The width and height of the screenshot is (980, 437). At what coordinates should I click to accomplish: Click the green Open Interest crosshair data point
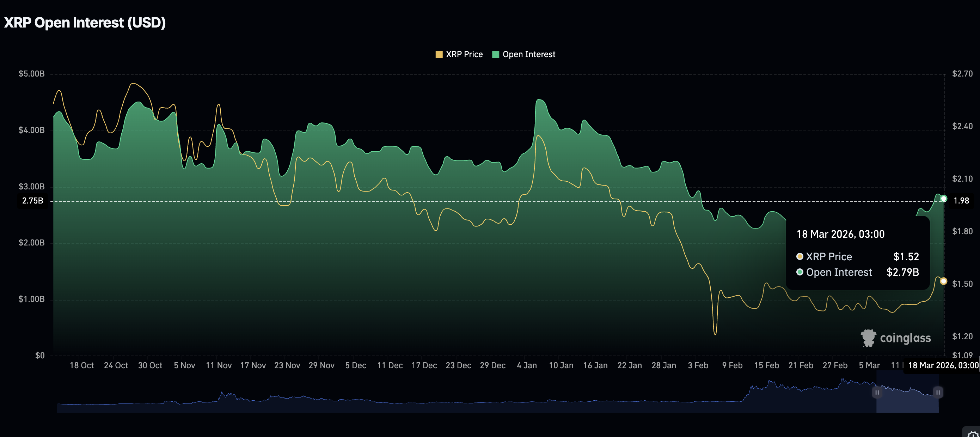[x=943, y=199]
